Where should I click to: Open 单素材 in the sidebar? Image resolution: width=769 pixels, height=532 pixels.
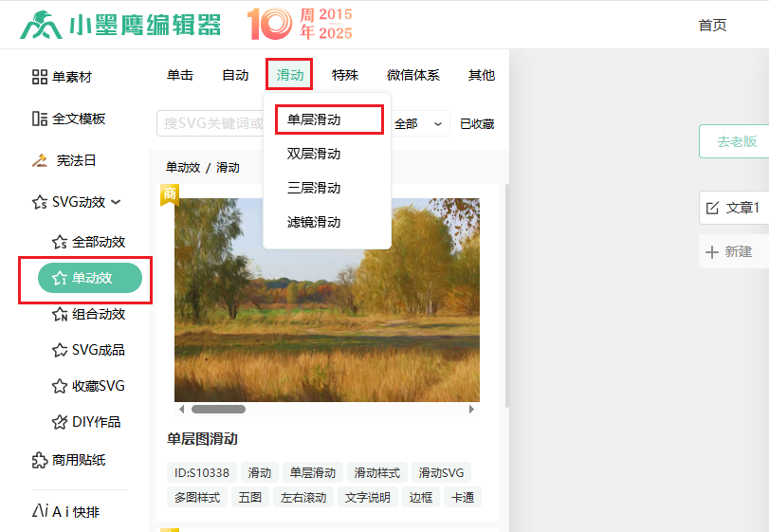[x=62, y=77]
